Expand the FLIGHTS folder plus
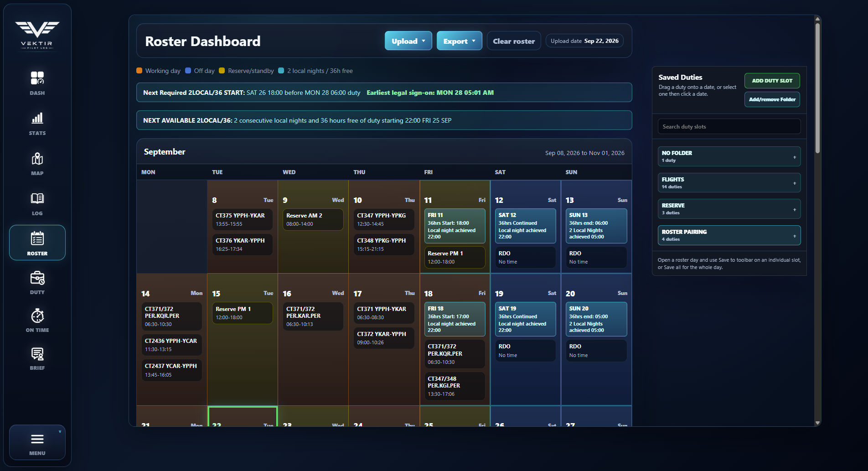Viewport: 868px width, 471px height. click(795, 183)
